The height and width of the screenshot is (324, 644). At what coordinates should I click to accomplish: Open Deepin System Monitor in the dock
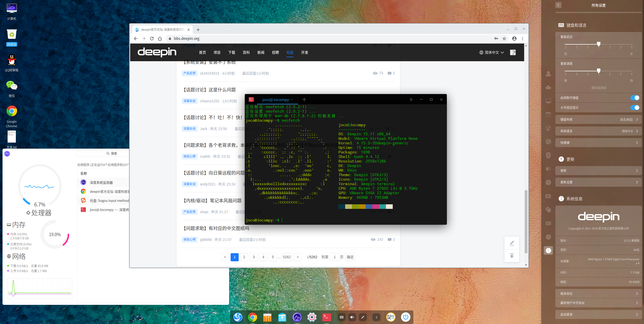click(297, 317)
